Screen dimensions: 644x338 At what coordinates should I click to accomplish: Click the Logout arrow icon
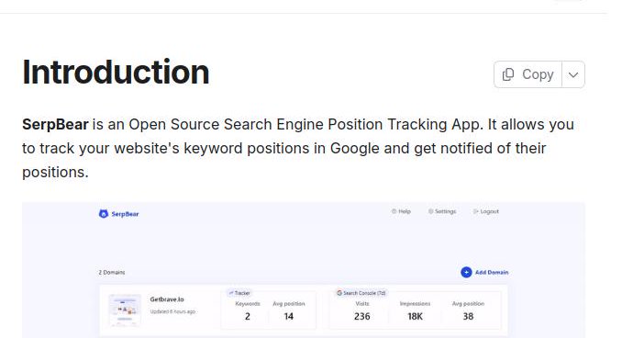475,211
